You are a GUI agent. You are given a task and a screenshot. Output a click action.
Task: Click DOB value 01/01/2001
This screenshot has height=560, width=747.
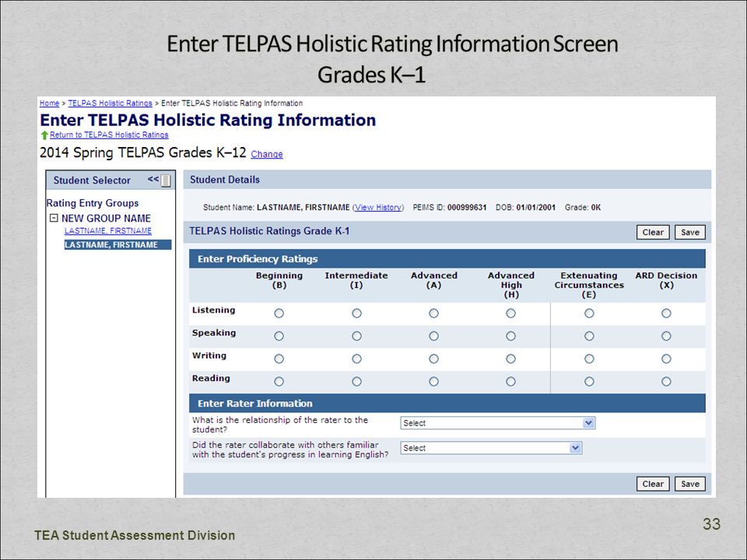[536, 207]
